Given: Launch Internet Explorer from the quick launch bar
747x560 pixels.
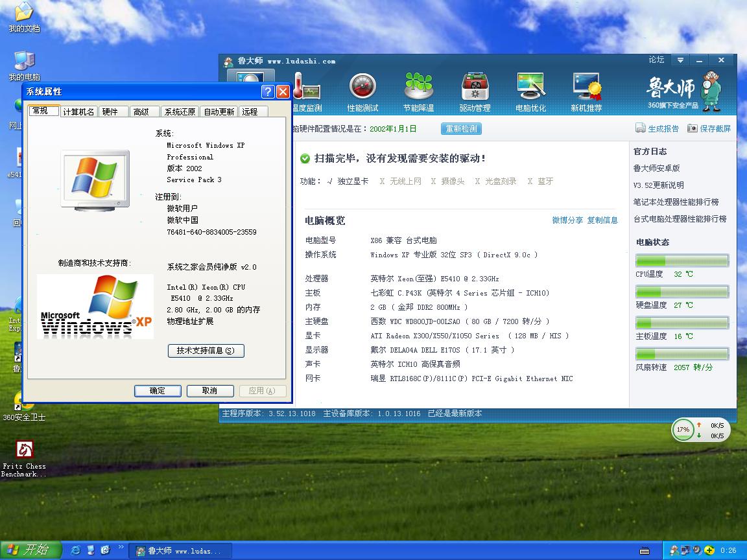Looking at the screenshot, I should (75, 550).
